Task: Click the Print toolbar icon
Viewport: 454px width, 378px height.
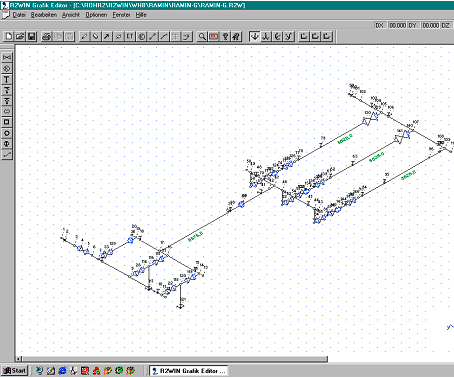Action: [x=47, y=36]
